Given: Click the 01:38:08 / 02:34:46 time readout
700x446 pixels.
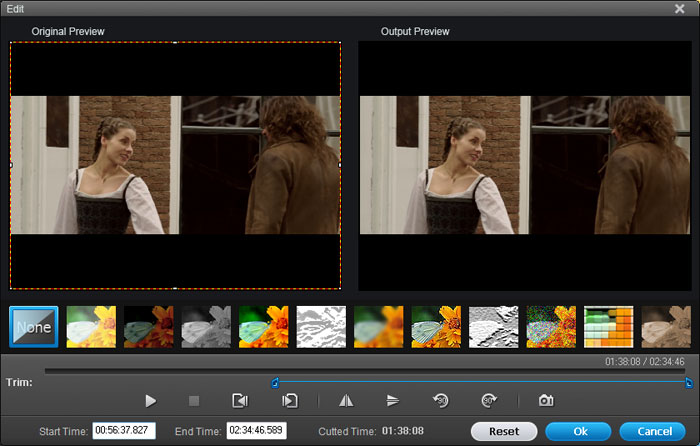Looking at the screenshot, I should 645,362.
